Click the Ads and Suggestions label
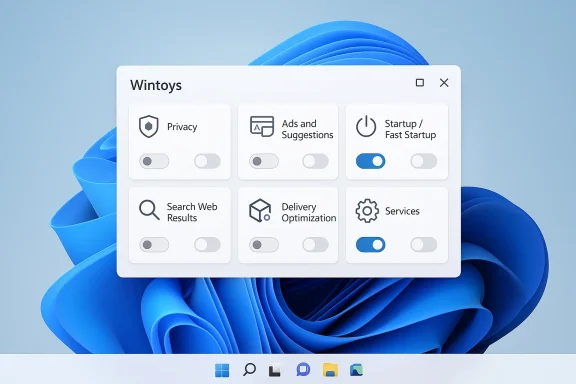 (x=307, y=129)
